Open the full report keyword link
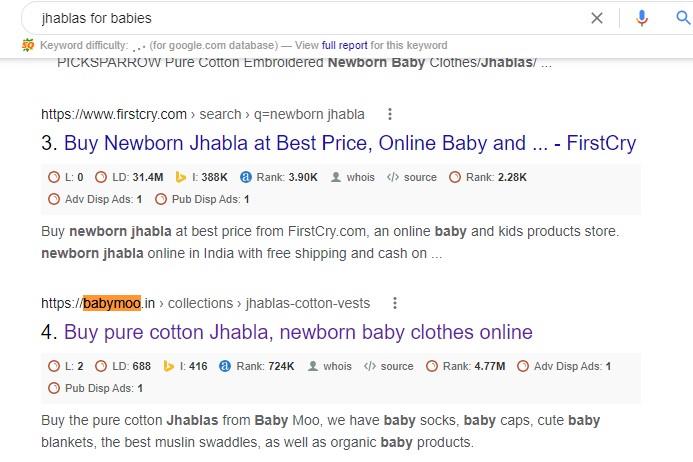Image resolution: width=693 pixels, height=462 pixels. [x=344, y=45]
